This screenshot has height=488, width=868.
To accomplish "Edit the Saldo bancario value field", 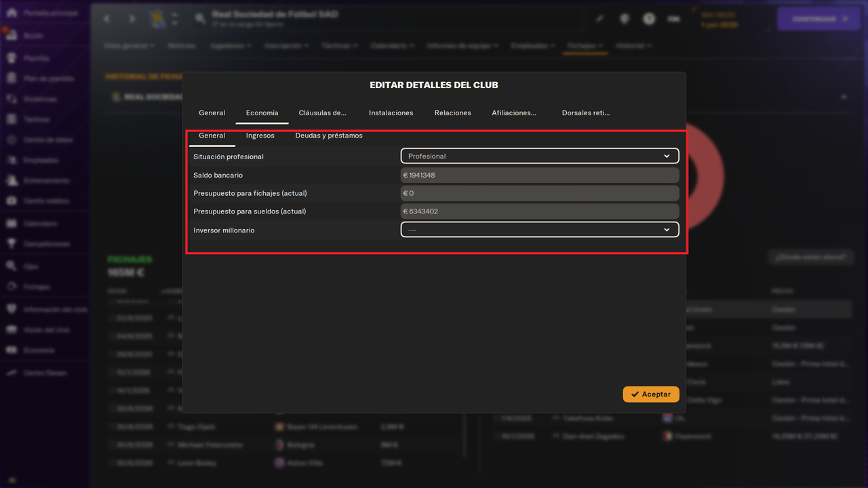I will (540, 175).
